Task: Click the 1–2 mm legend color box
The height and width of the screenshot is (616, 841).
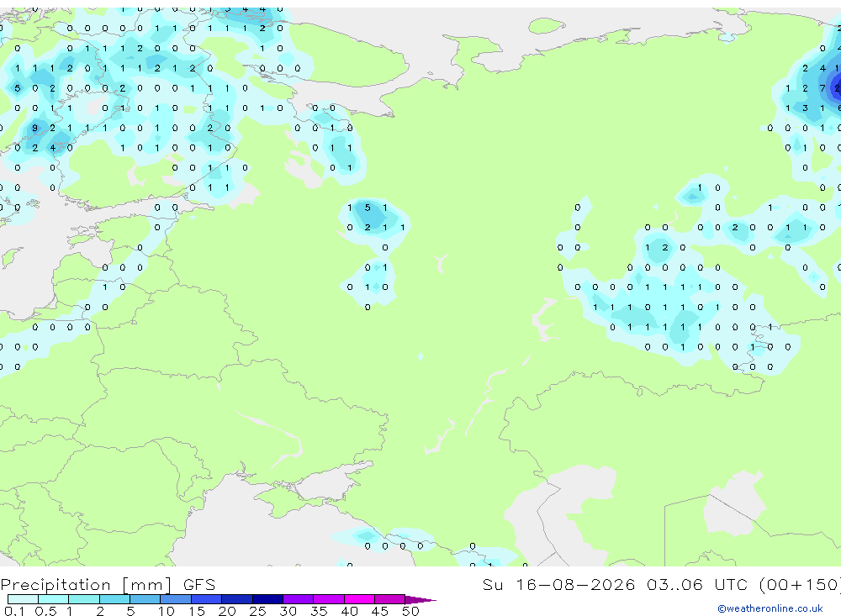Action: tap(84, 599)
